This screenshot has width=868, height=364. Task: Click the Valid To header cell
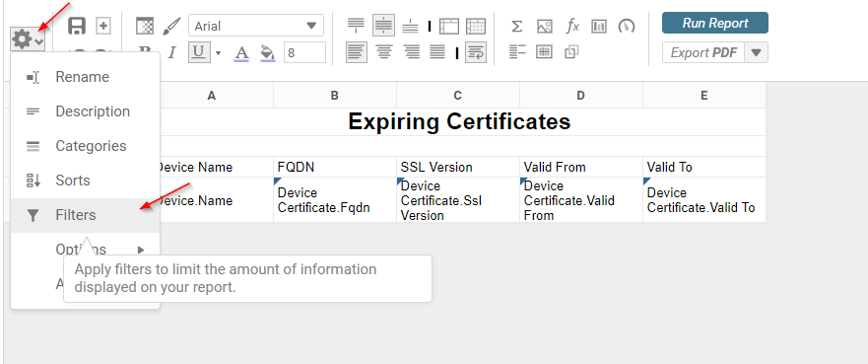point(704,167)
